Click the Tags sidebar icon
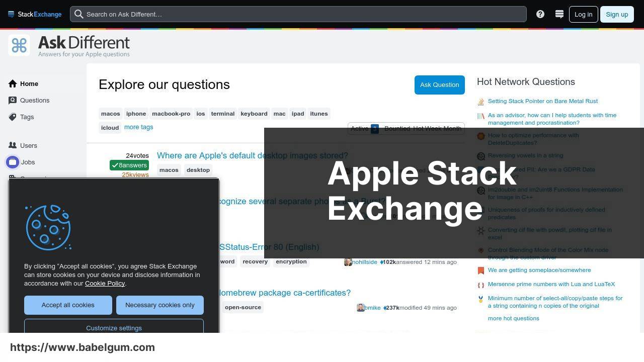Screen dimensions: 644x362 click(x=13, y=117)
